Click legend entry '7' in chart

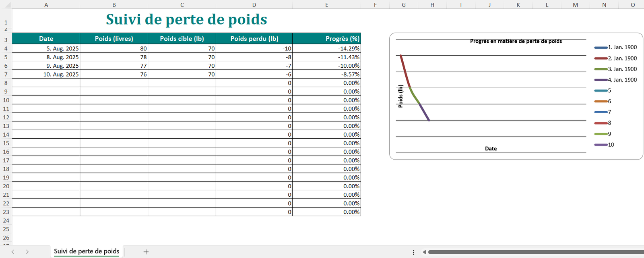pyautogui.click(x=603, y=112)
